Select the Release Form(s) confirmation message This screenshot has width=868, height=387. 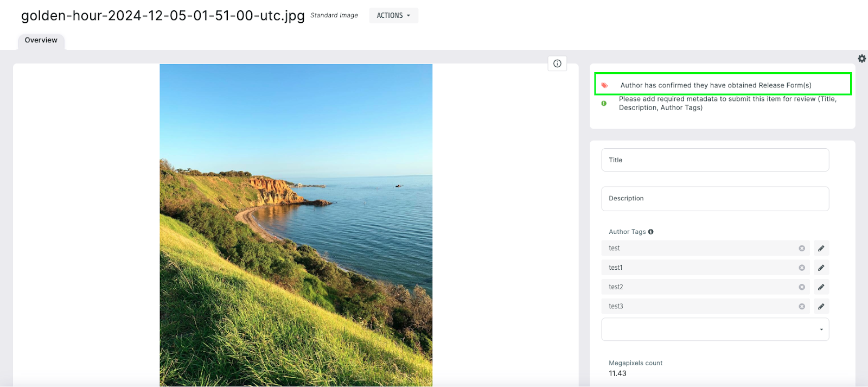pyautogui.click(x=716, y=85)
